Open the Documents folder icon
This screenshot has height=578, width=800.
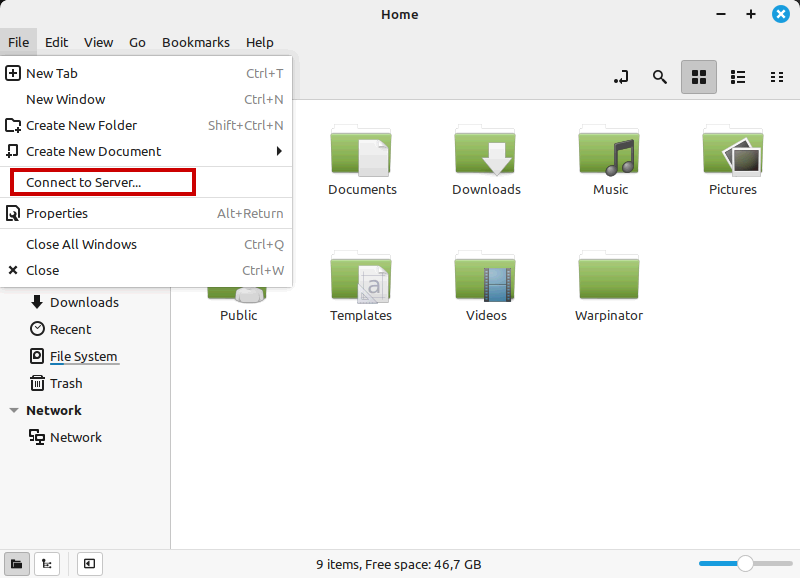coord(361,151)
